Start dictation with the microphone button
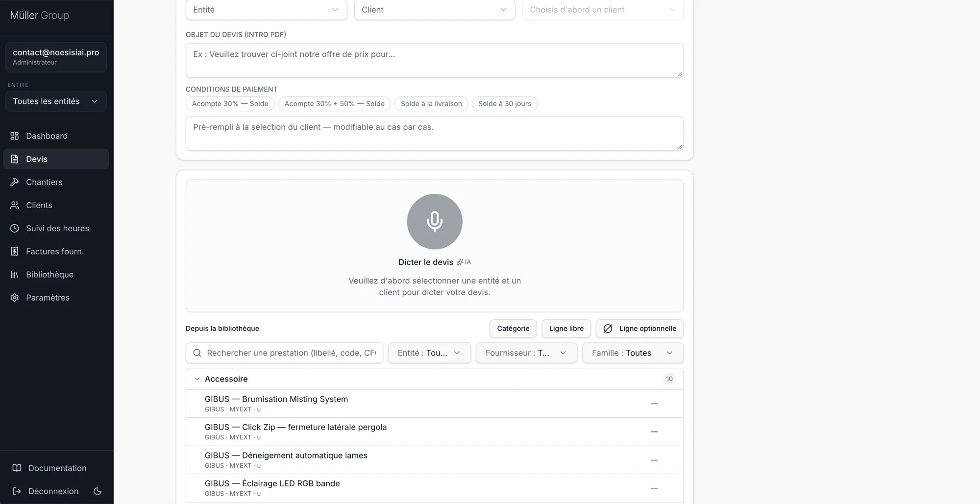Screen dimensions: 980x504 click(435, 221)
